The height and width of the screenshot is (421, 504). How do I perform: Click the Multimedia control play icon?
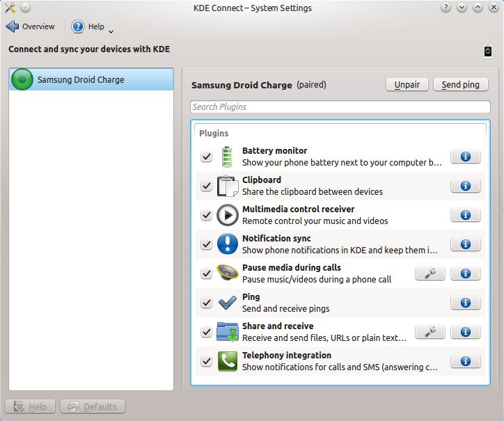point(227,215)
